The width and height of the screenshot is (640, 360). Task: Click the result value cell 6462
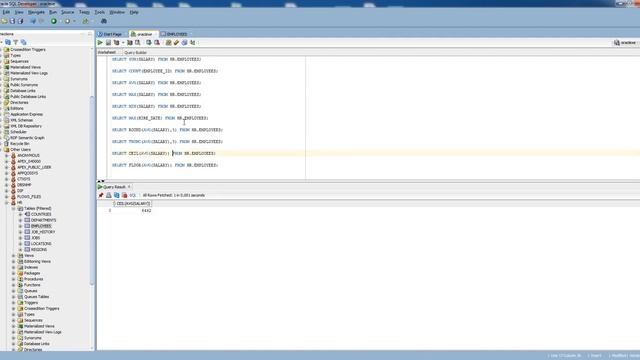click(146, 211)
